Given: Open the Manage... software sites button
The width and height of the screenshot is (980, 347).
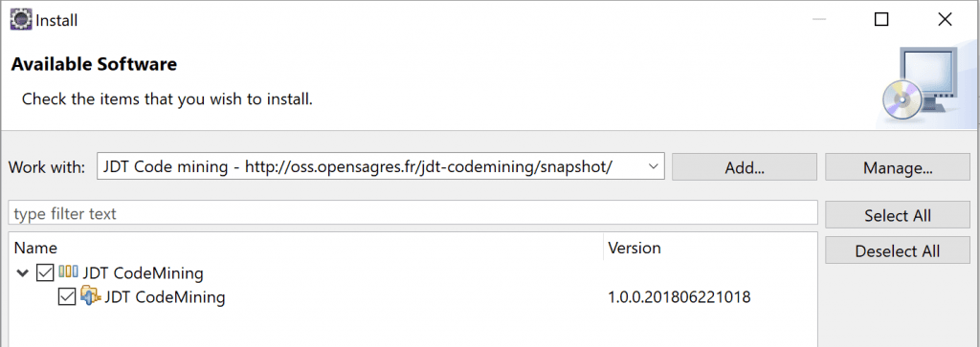Looking at the screenshot, I should coord(898,167).
